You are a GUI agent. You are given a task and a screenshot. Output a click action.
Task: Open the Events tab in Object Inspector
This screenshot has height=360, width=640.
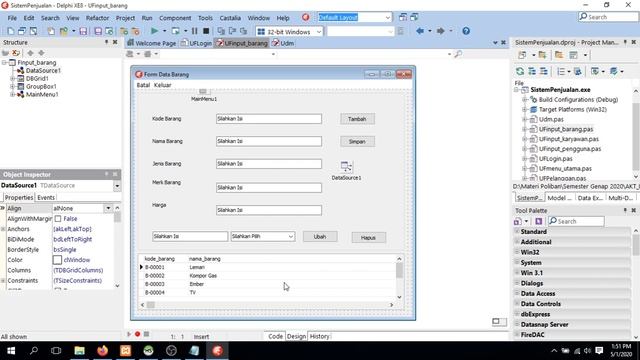tap(46, 197)
